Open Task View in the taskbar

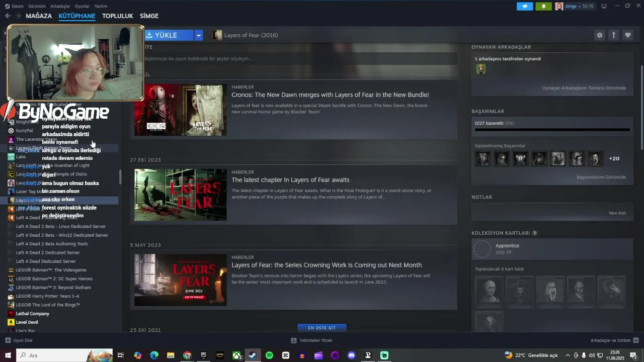click(121, 355)
